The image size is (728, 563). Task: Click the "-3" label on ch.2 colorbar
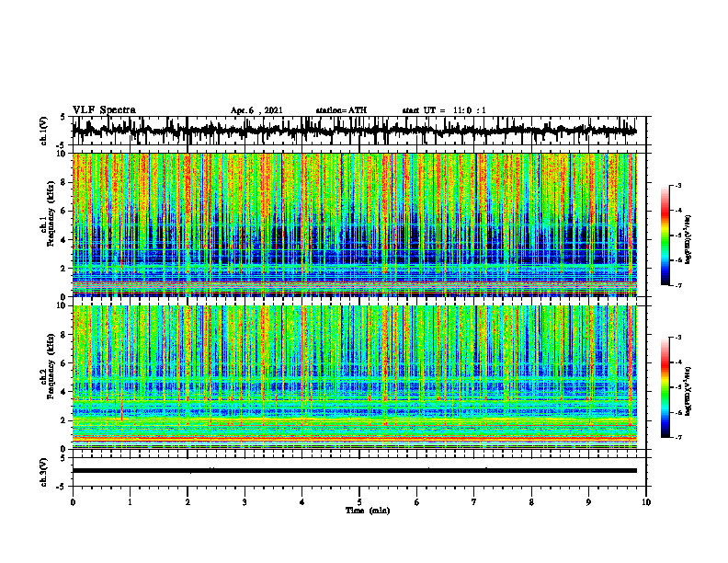pyautogui.click(x=678, y=338)
